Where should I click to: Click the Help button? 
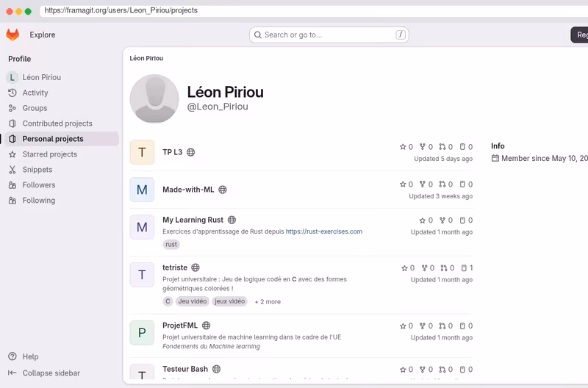[24, 356]
